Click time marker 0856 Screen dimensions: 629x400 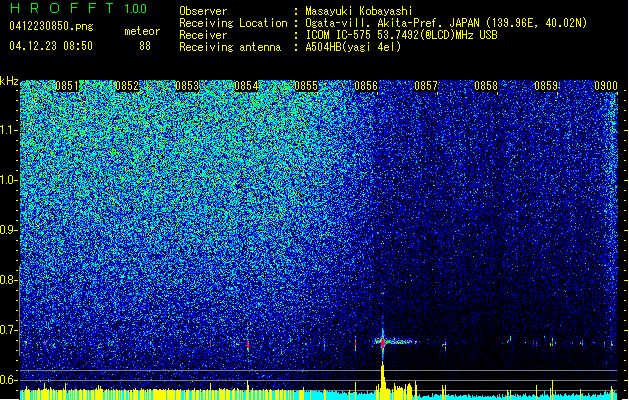(366, 86)
